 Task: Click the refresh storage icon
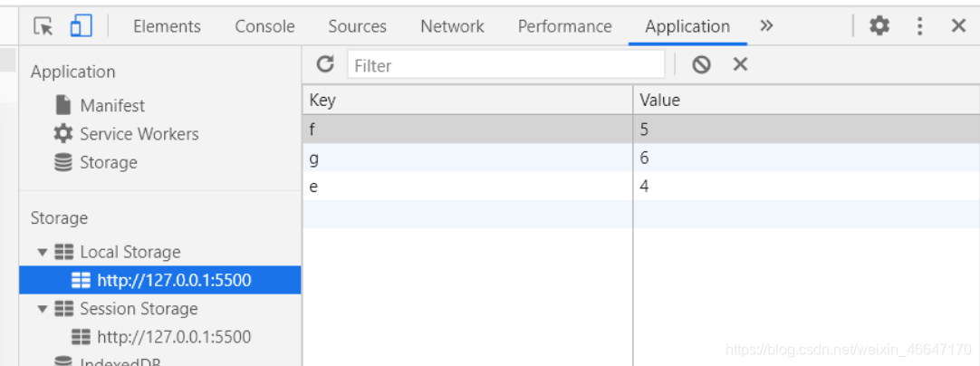[325, 64]
